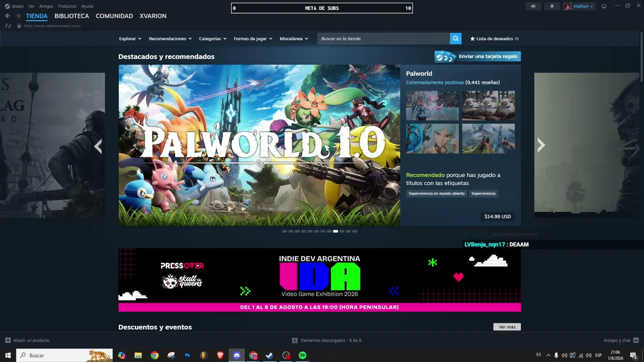Click in the Buscar en la tienda field

click(x=384, y=39)
